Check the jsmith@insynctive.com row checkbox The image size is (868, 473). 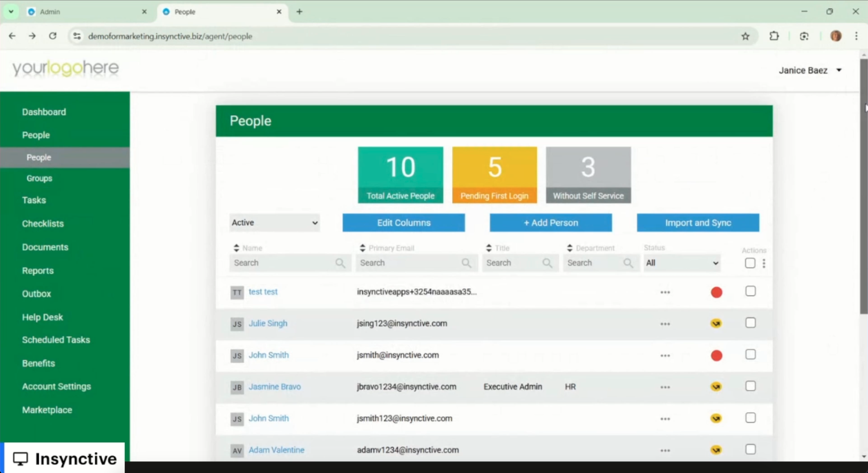point(750,355)
